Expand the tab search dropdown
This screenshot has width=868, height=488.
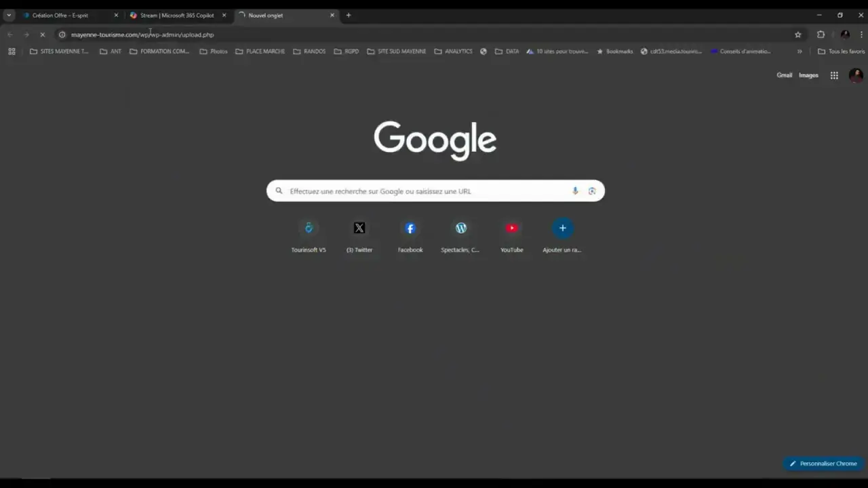pos(9,15)
